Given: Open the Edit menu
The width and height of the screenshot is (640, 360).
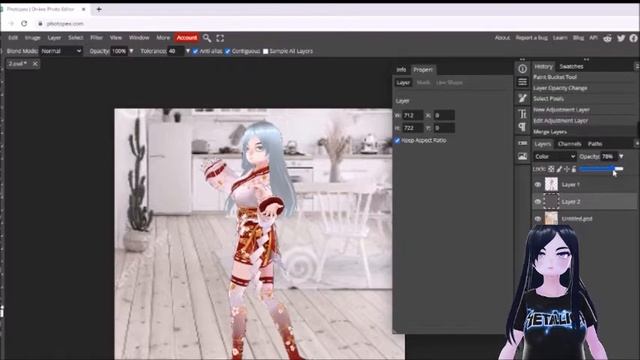Looking at the screenshot, I should click(x=13, y=38).
